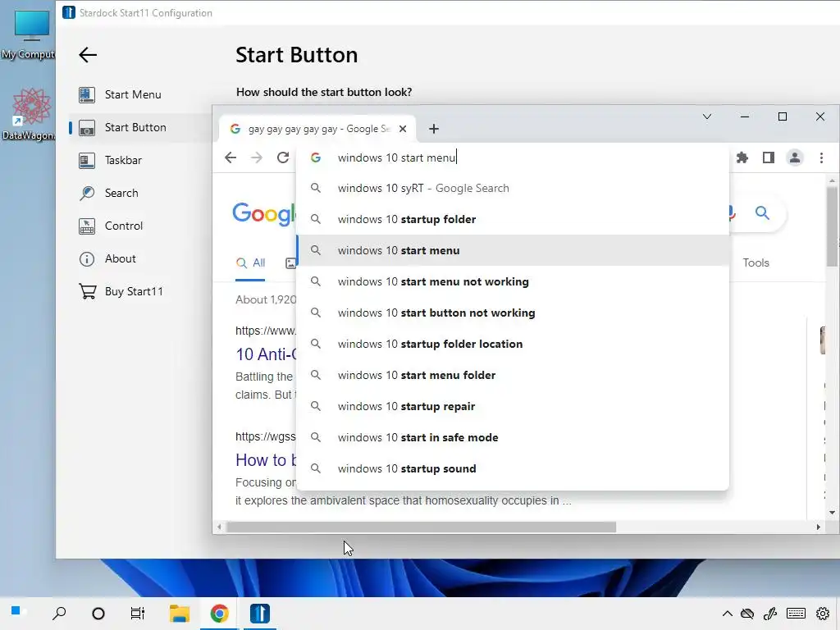Select suggestion 'windows 10 startup sound'
840x630 pixels.
pos(513,468)
